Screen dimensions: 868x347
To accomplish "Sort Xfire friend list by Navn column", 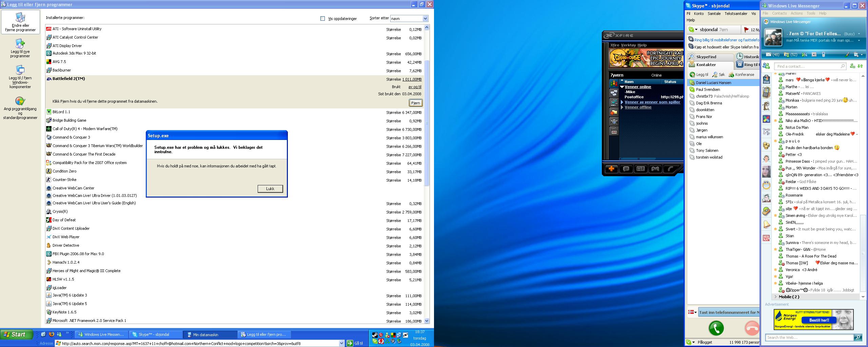I will [x=640, y=82].
